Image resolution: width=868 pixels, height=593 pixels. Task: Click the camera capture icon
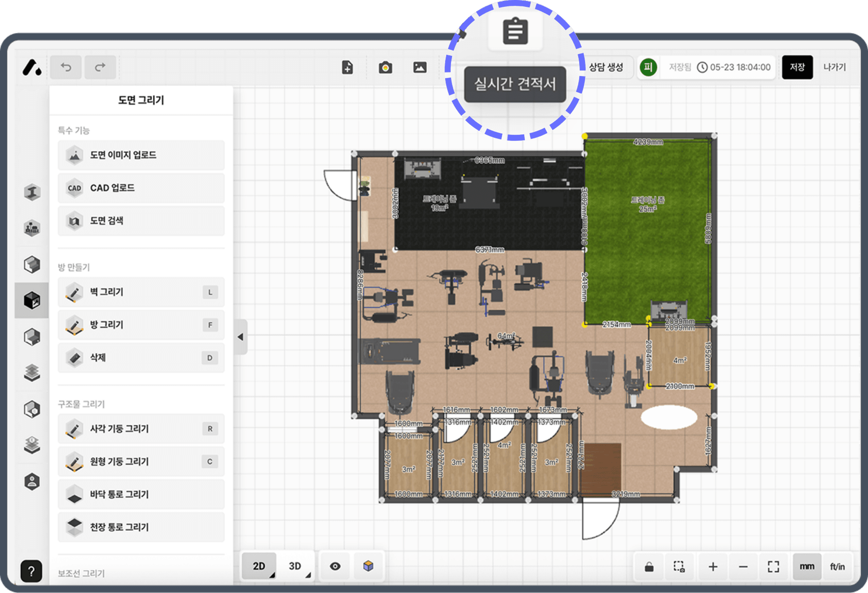pyautogui.click(x=385, y=68)
